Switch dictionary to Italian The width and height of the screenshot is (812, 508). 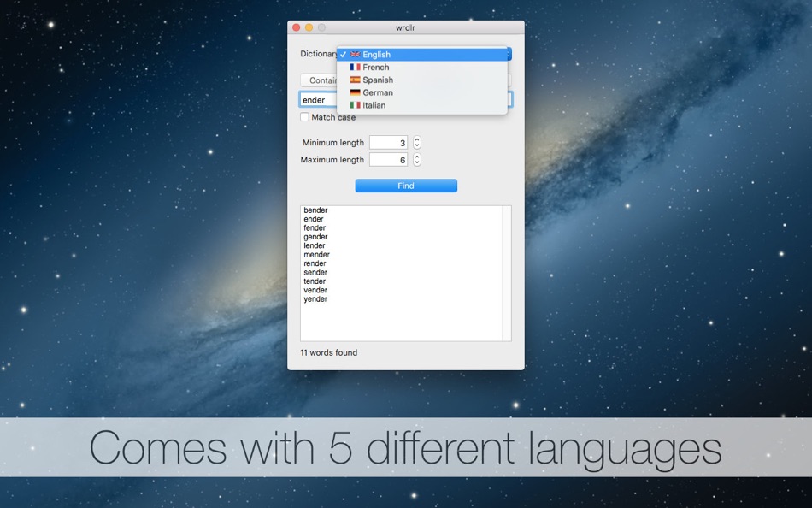pyautogui.click(x=422, y=105)
